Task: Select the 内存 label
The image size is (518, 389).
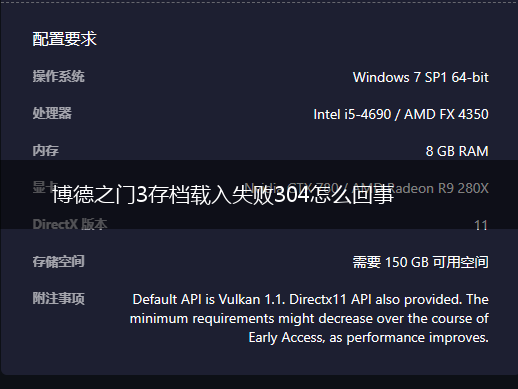Action: click(x=46, y=150)
